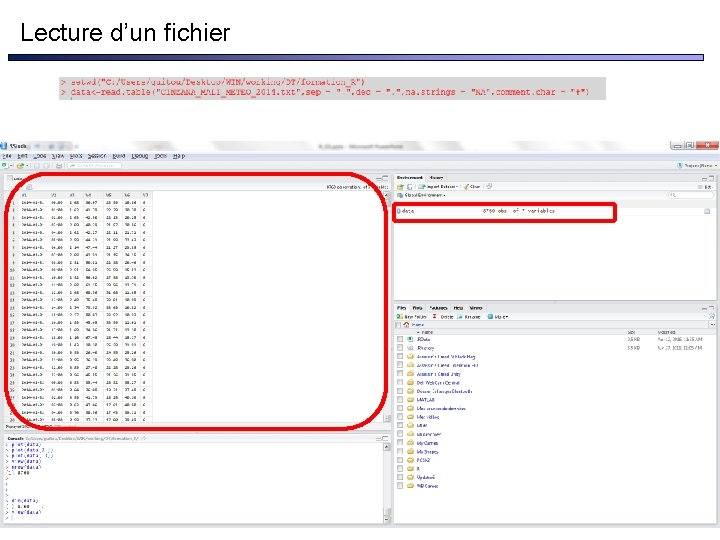The height and width of the screenshot is (540, 720).
Task: Open the My Games folder link
Action: [427, 443]
